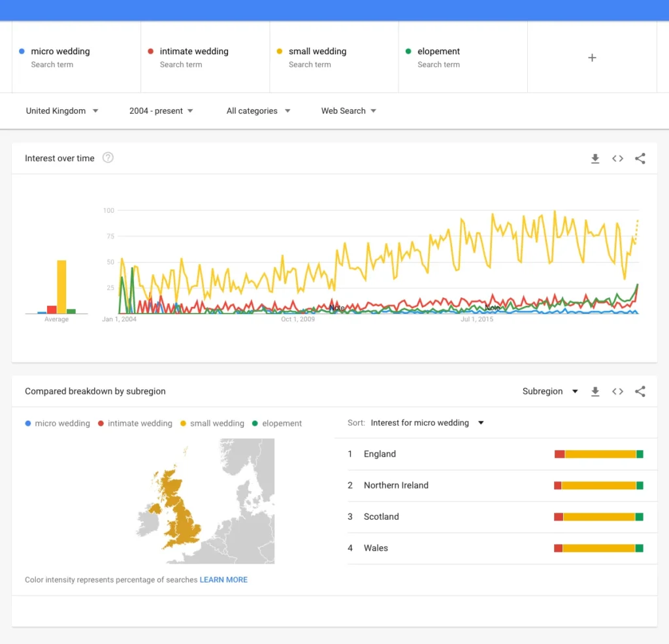The width and height of the screenshot is (669, 644).
Task: Select England in the subregion list
Action: pyautogui.click(x=380, y=454)
